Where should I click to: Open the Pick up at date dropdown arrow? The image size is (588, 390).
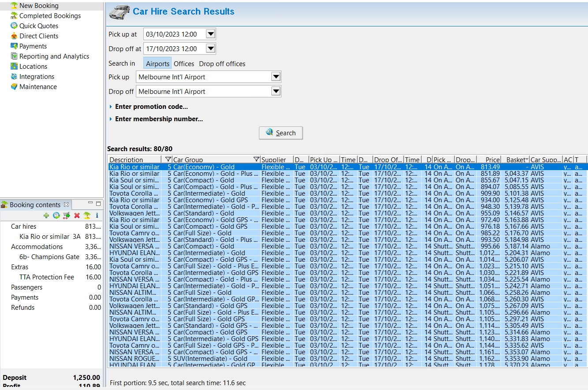tap(210, 34)
